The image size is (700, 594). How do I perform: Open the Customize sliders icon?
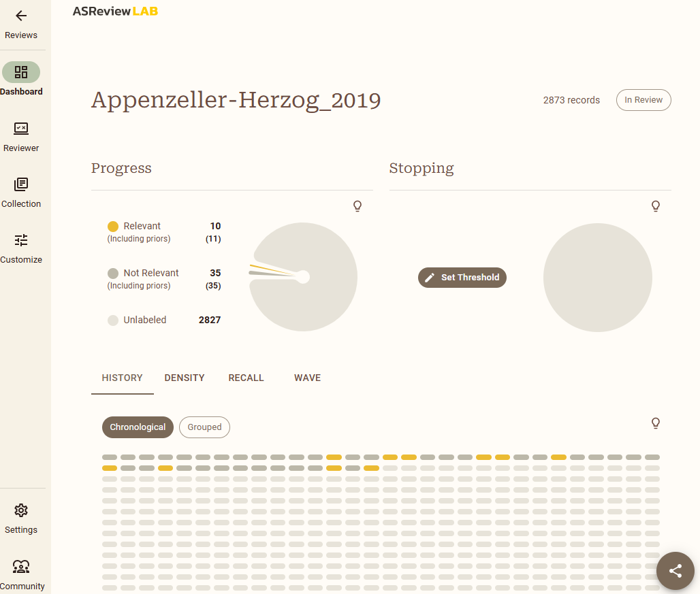(x=21, y=240)
